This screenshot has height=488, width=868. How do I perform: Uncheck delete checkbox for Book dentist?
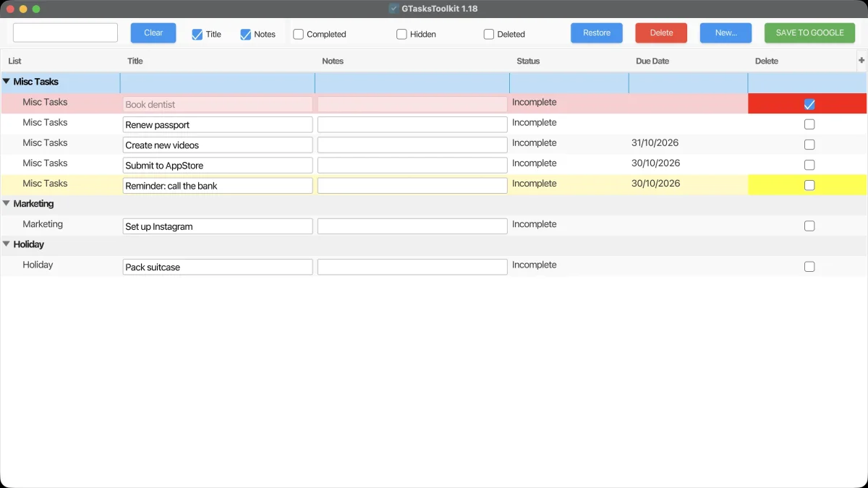click(809, 104)
